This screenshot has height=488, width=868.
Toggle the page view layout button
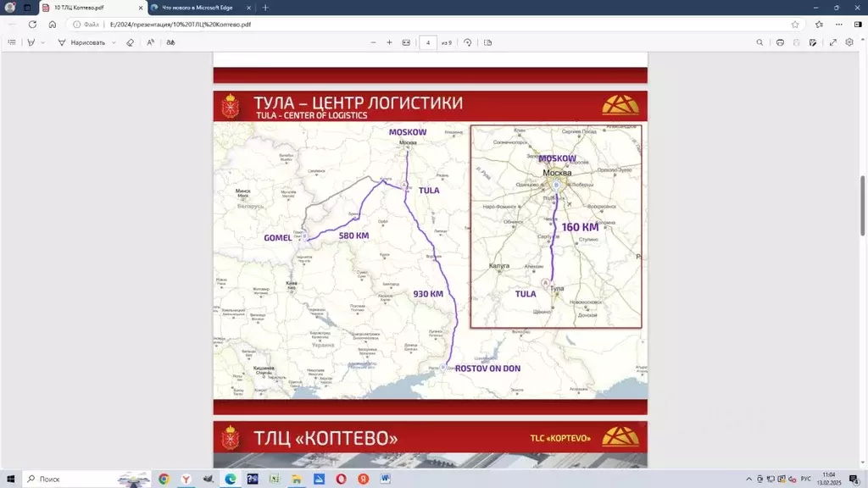click(x=487, y=42)
